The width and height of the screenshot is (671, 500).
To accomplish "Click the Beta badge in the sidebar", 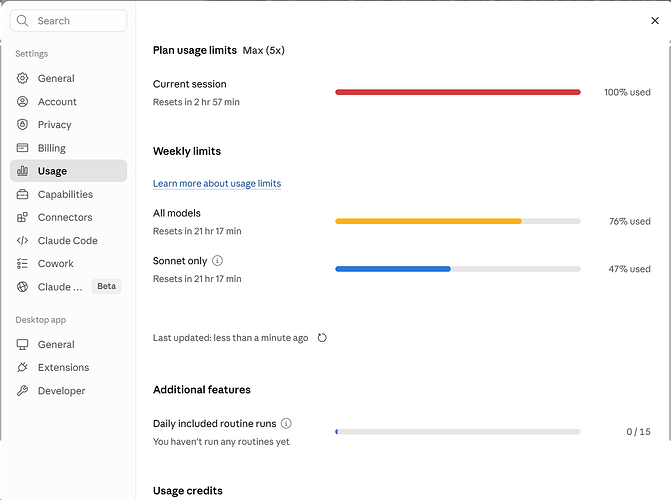I will 107,286.
